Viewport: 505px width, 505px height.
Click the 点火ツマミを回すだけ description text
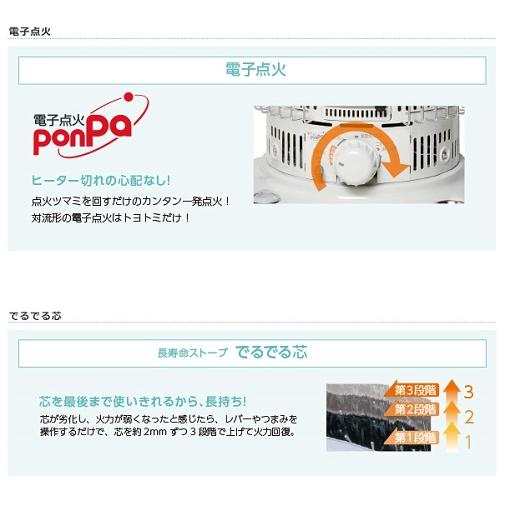[x=131, y=201]
